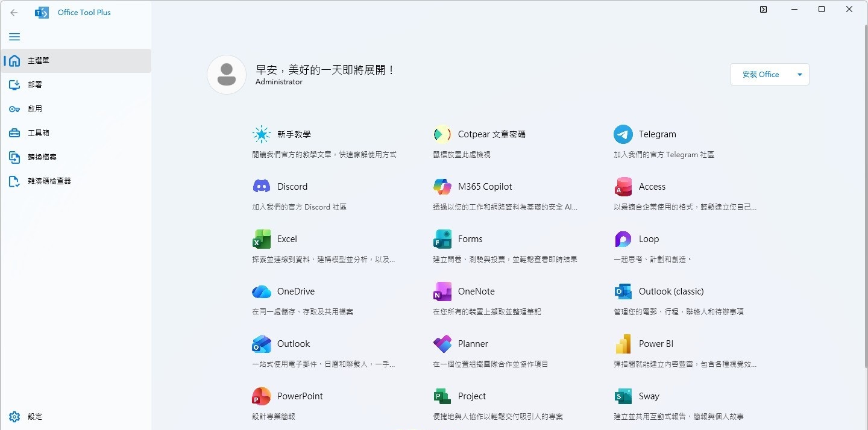Open 設定 at the sidebar bottom
This screenshot has width=868, height=430.
pyautogui.click(x=35, y=417)
